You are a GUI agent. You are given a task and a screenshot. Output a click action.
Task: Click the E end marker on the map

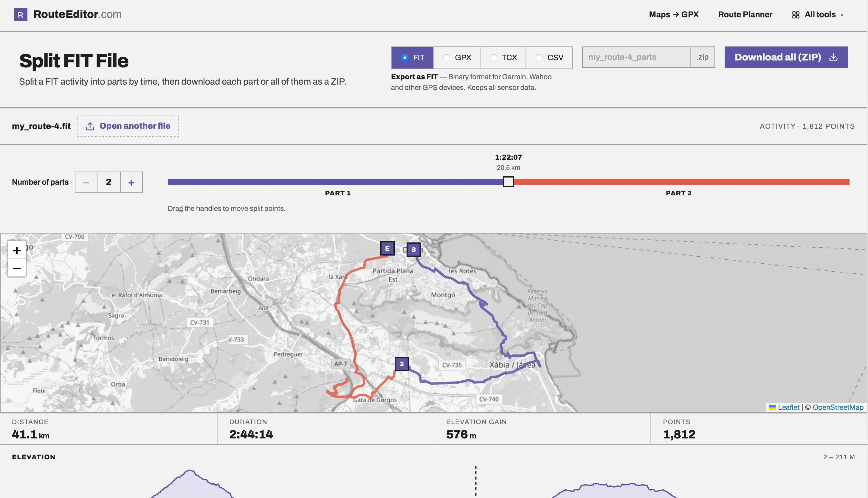387,249
